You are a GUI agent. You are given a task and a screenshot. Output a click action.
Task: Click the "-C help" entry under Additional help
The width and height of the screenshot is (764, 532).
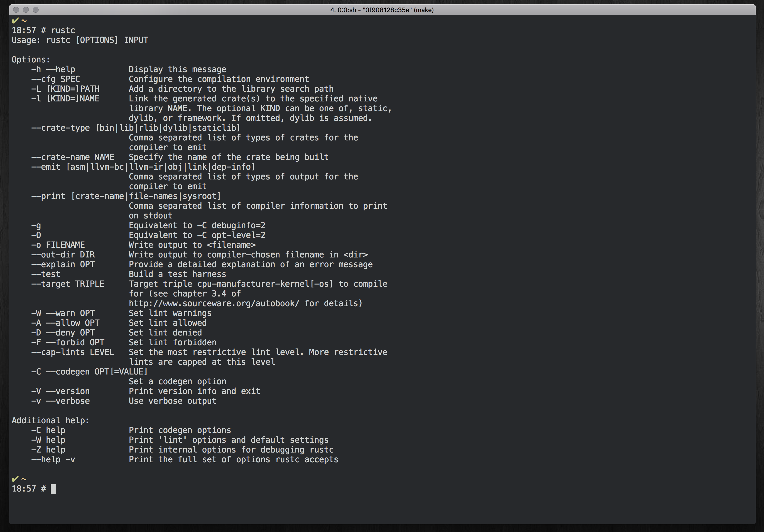(x=48, y=430)
